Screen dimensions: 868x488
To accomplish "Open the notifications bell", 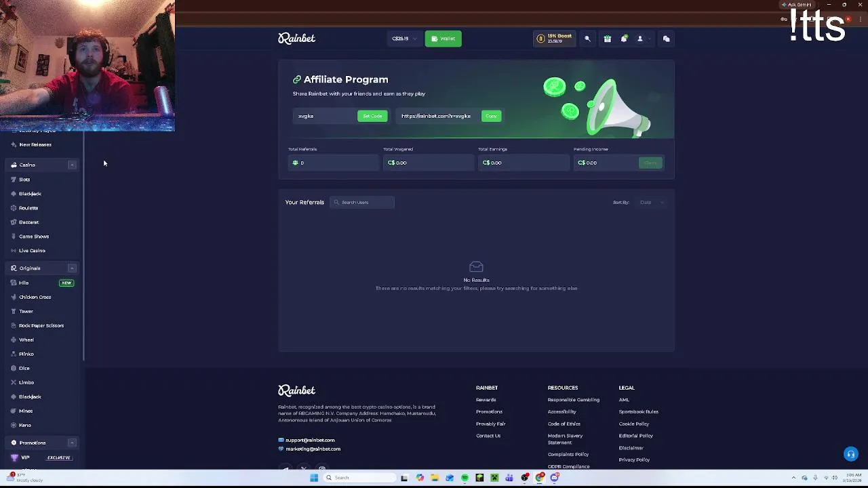I will [624, 39].
